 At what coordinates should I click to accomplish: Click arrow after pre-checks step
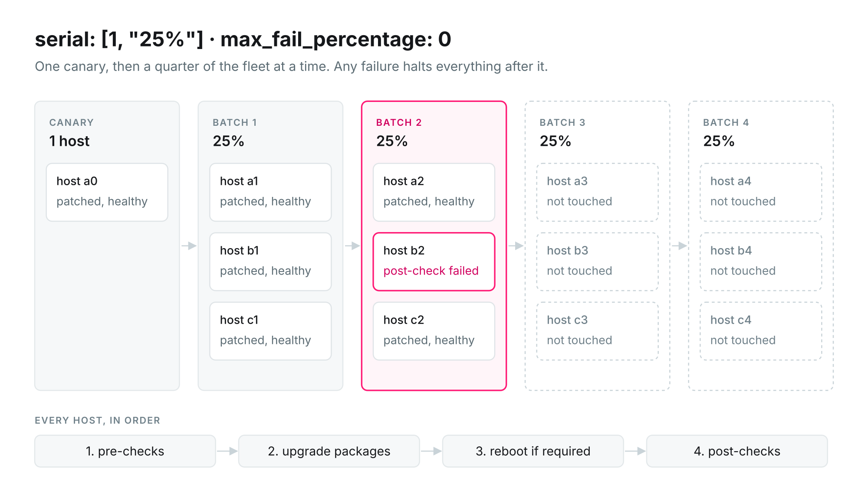[x=227, y=451]
